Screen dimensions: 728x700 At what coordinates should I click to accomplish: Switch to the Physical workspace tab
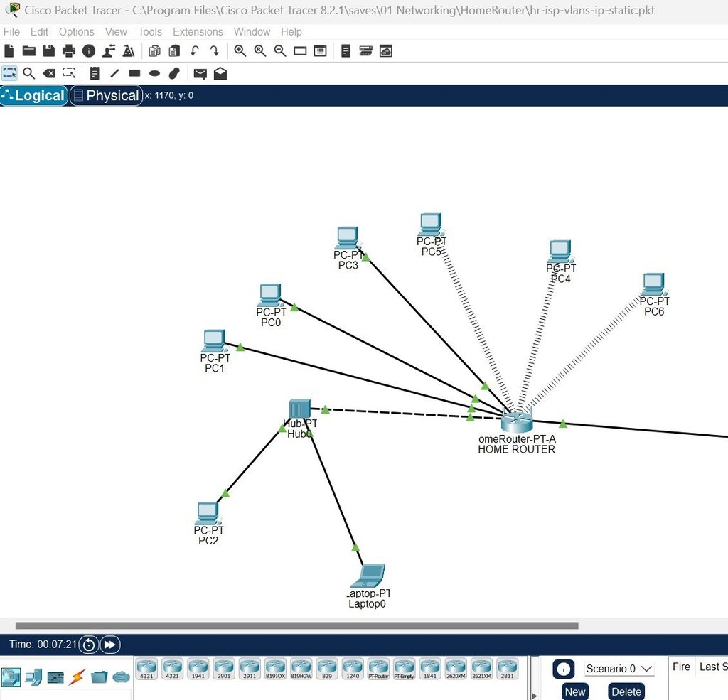[106, 95]
